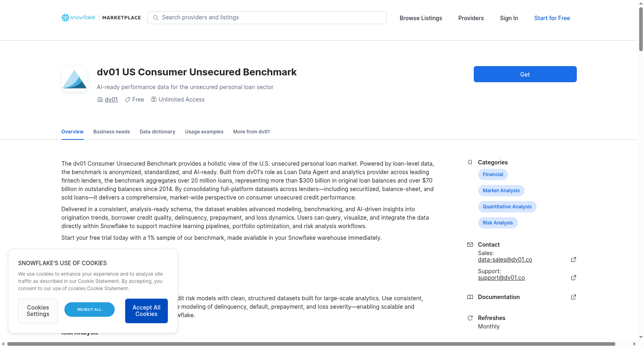644x347 pixels.
Task: Click the vertical scrollbar thumb
Action: pos(641,29)
